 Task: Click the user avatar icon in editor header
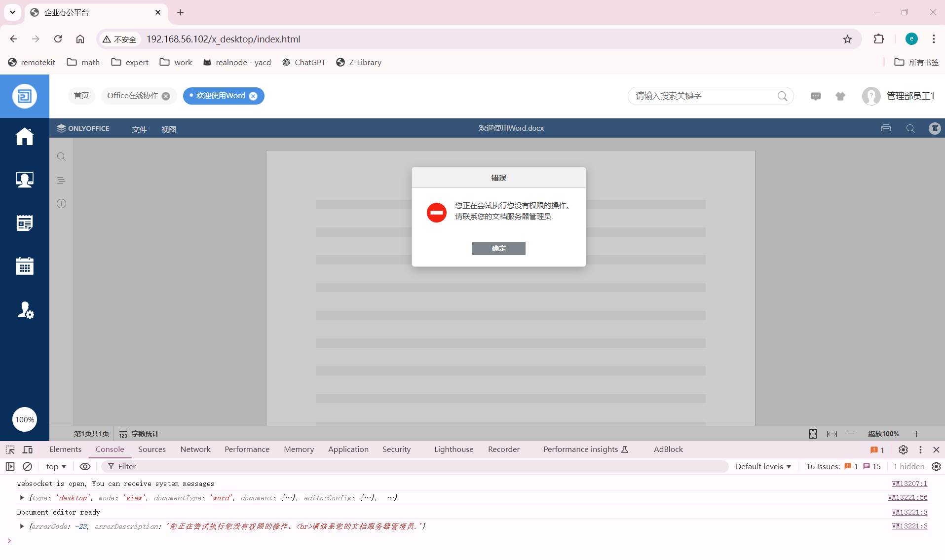pos(935,128)
